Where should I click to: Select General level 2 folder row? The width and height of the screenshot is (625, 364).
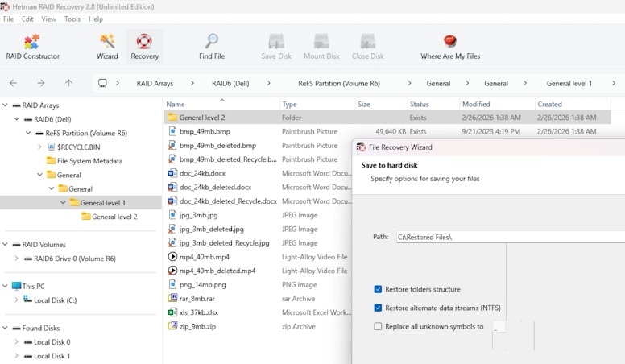tap(387, 118)
